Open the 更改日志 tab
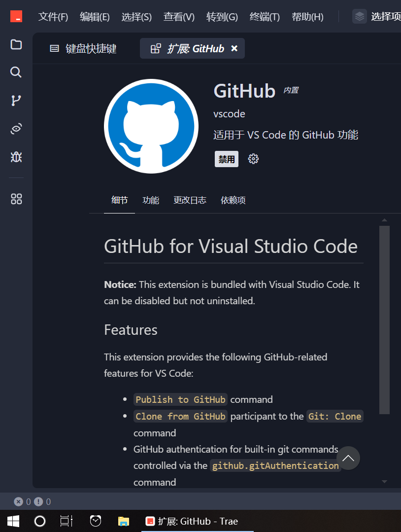Image resolution: width=401 pixels, height=532 pixels. (190, 200)
